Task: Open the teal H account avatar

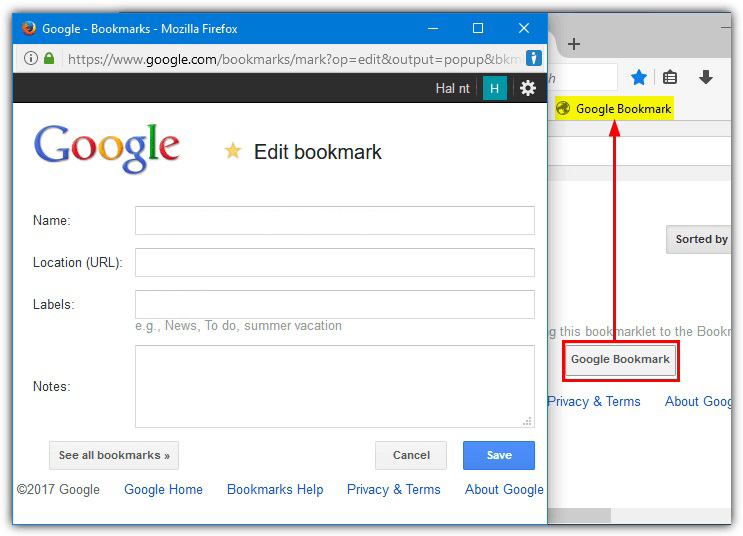Action: click(x=494, y=89)
